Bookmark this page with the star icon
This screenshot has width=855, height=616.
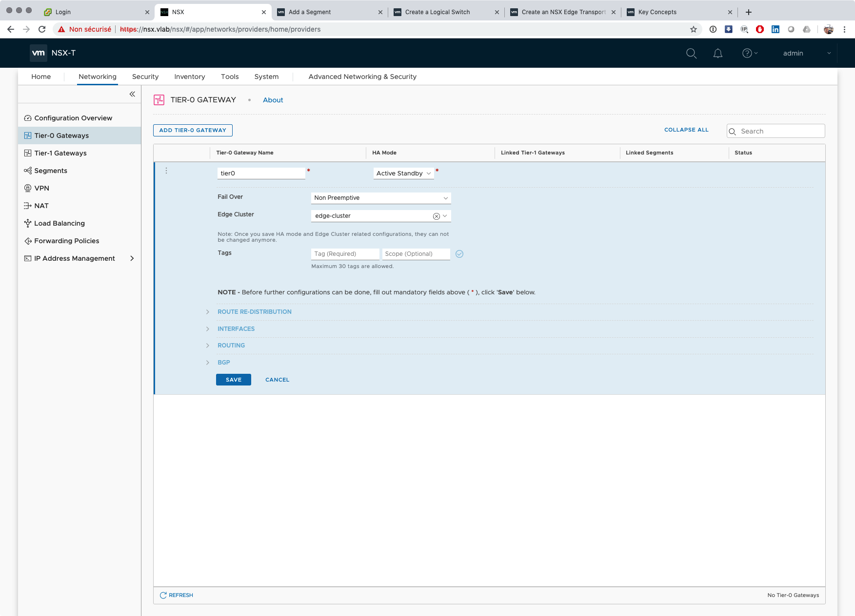[693, 29]
